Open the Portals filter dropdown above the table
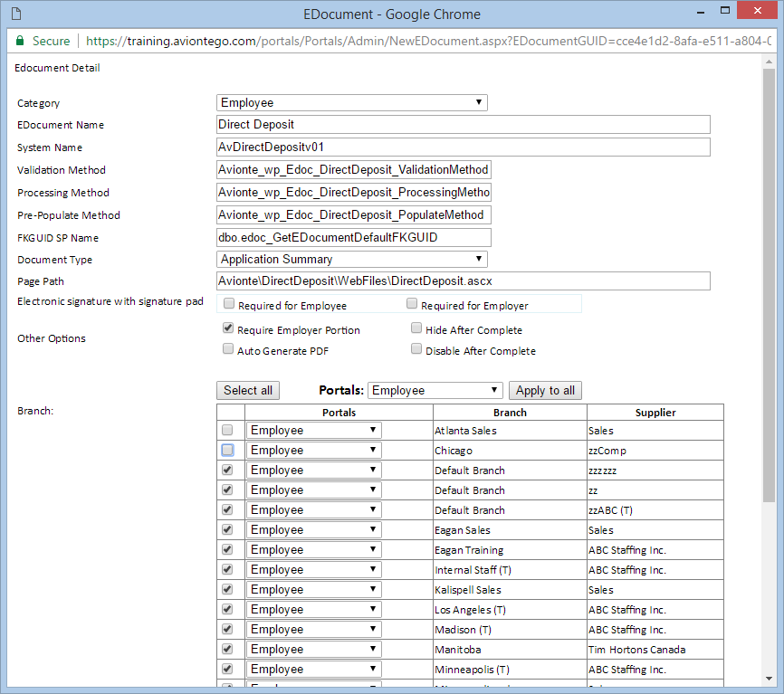 [435, 390]
